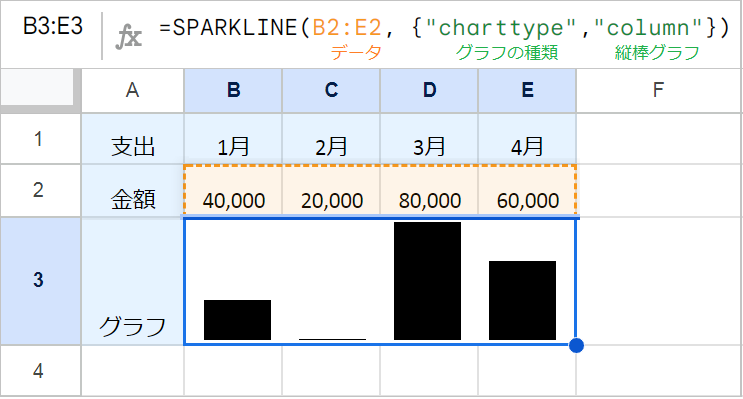The image size is (743, 399).
Task: Click the Name box showing B3:E3
Action: (53, 27)
